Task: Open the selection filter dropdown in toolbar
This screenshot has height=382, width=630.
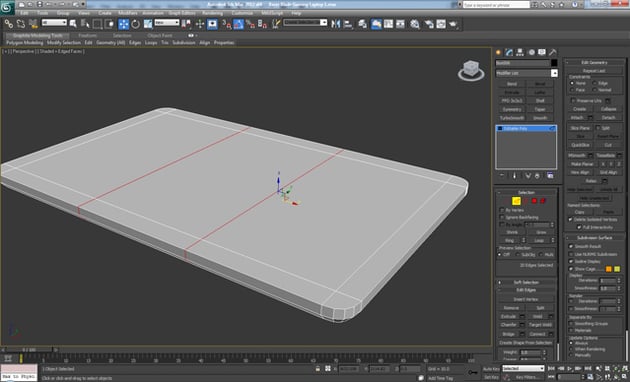Action: point(54,22)
